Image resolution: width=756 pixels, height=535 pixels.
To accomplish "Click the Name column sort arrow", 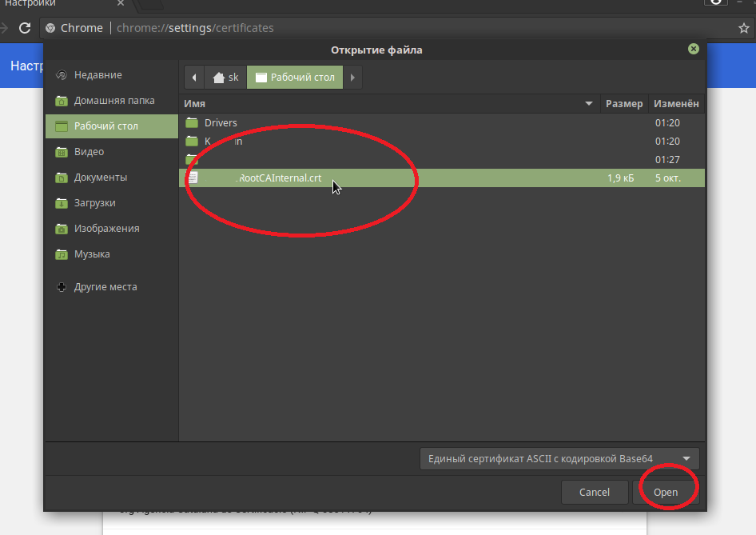I will (x=589, y=104).
